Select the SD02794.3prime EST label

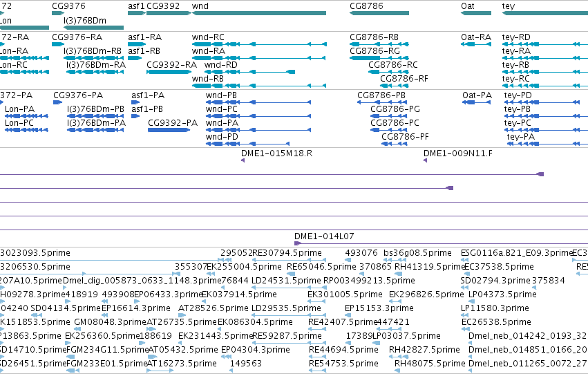pos(494,281)
